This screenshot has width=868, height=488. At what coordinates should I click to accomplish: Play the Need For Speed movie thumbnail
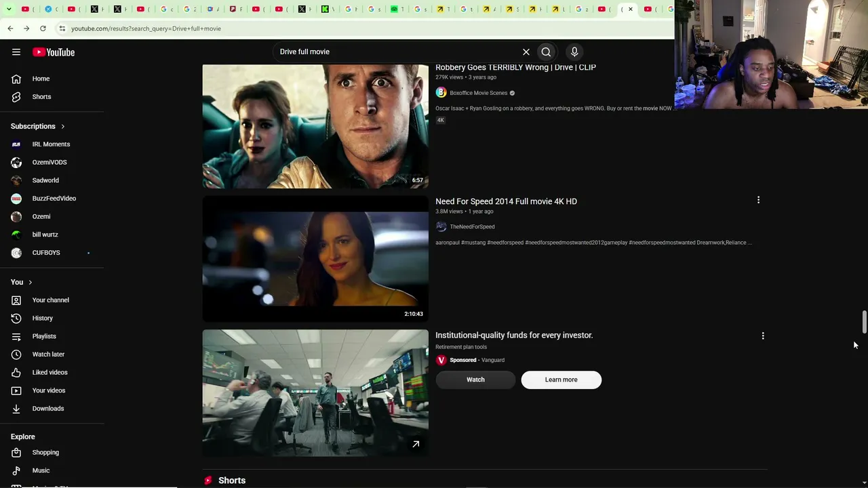(315, 259)
